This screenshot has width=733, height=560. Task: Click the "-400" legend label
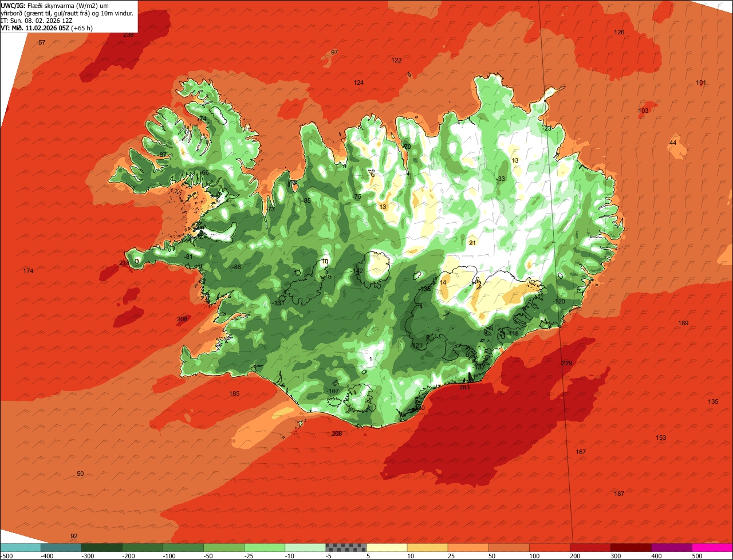(x=47, y=556)
